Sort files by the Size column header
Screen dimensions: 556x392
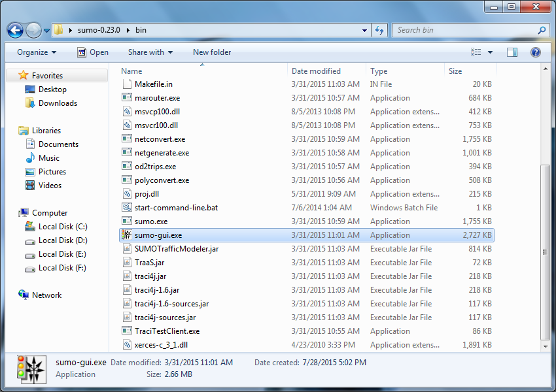pos(455,71)
